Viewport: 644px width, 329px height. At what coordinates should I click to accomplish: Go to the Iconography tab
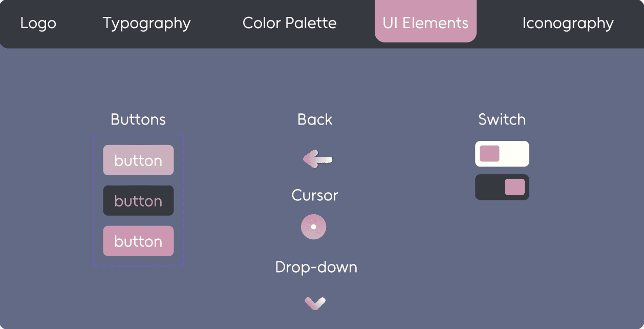(568, 24)
